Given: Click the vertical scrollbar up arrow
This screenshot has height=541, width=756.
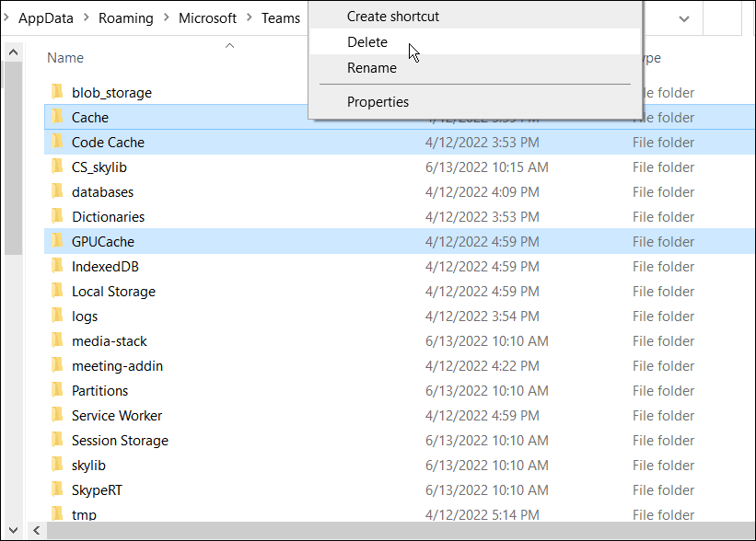Looking at the screenshot, I should [x=14, y=52].
